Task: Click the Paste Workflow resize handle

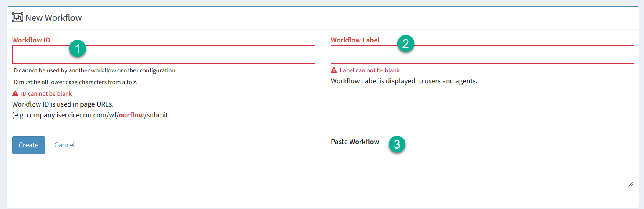Action: 631,184
